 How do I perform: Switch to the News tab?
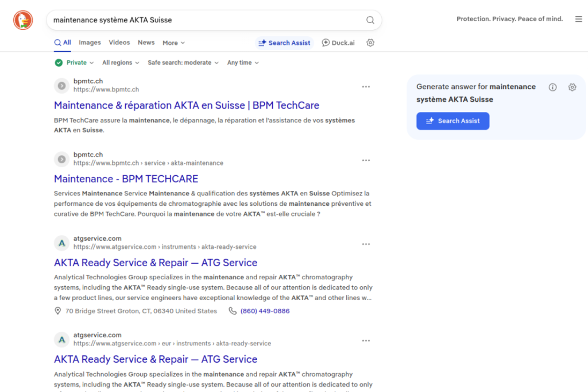[x=146, y=43]
